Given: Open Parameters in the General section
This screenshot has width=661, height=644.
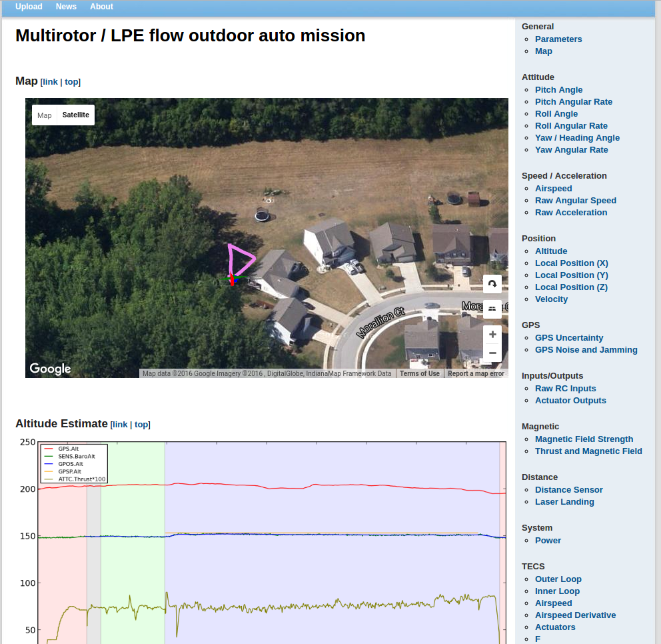Looking at the screenshot, I should click(558, 39).
